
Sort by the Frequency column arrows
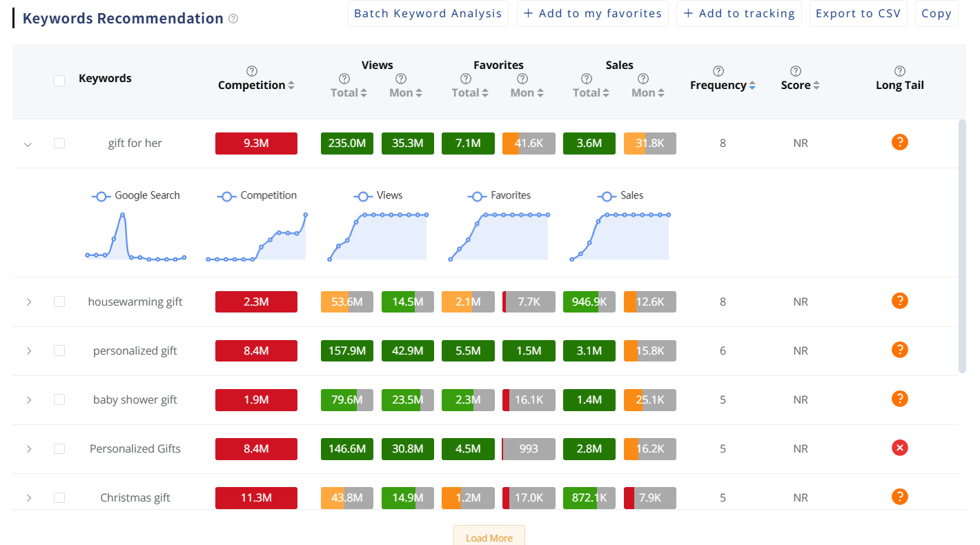point(752,86)
